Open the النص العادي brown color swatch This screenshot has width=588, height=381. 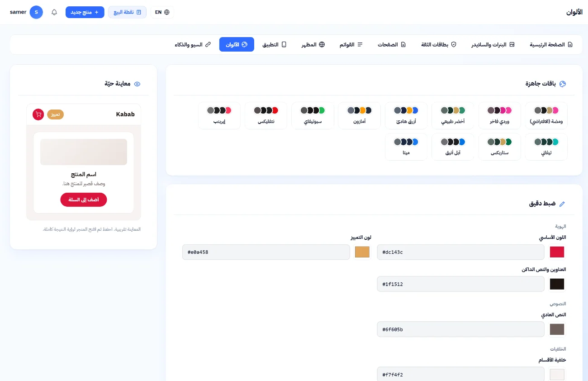pos(557,329)
